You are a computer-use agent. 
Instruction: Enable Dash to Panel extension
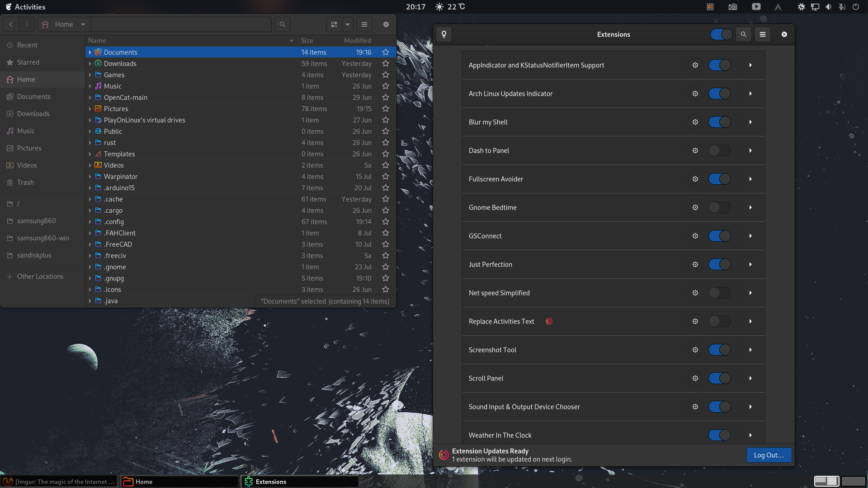click(x=719, y=150)
